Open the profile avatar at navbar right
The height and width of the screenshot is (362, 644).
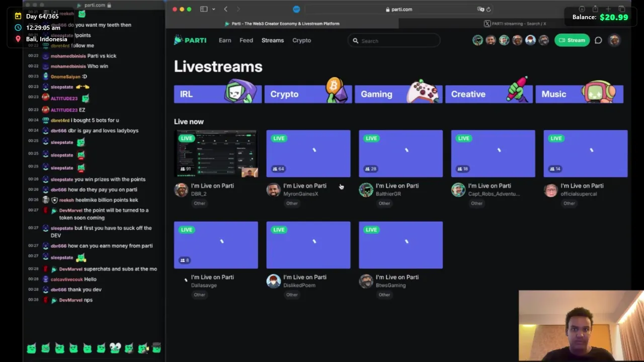point(614,40)
